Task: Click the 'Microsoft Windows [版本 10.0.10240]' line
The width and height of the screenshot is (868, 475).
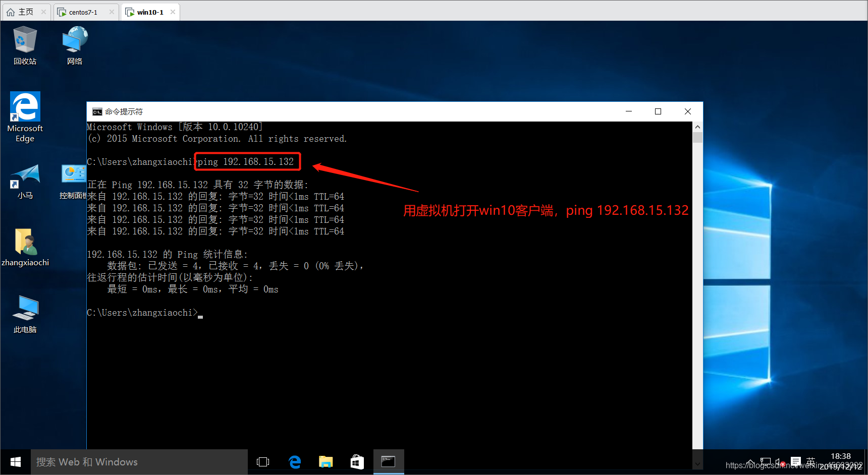Action: point(175,127)
